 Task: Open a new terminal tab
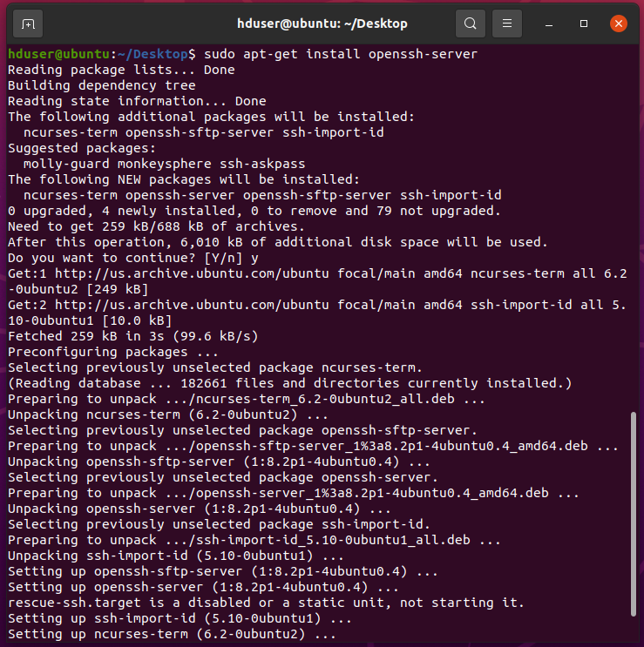pos(28,24)
